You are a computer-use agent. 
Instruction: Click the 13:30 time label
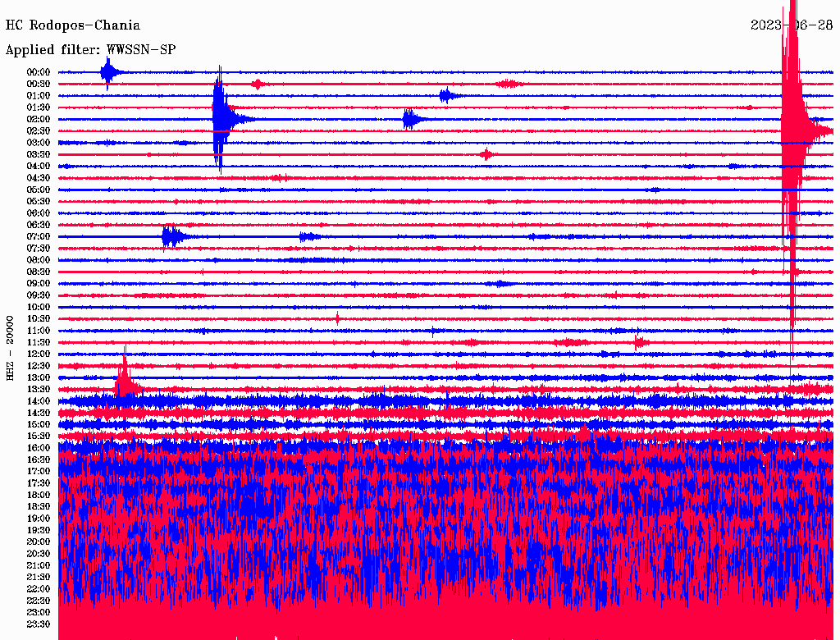point(39,390)
